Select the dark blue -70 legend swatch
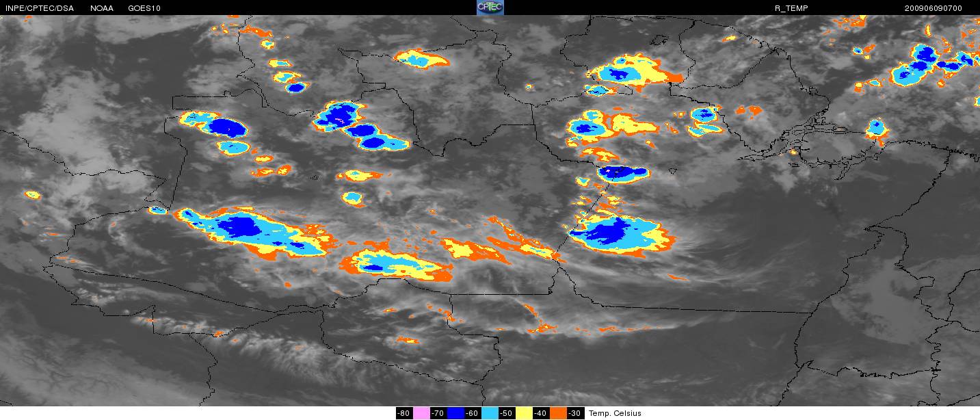 click(455, 413)
